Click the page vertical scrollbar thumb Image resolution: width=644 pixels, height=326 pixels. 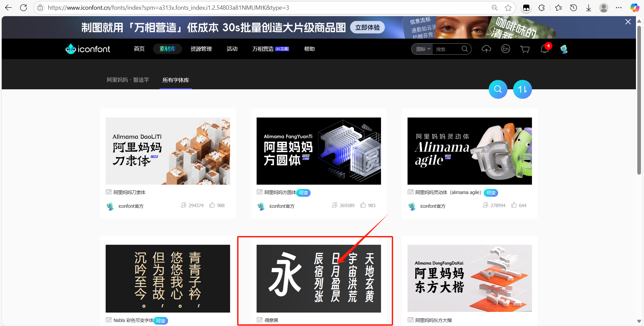[x=639, y=100]
